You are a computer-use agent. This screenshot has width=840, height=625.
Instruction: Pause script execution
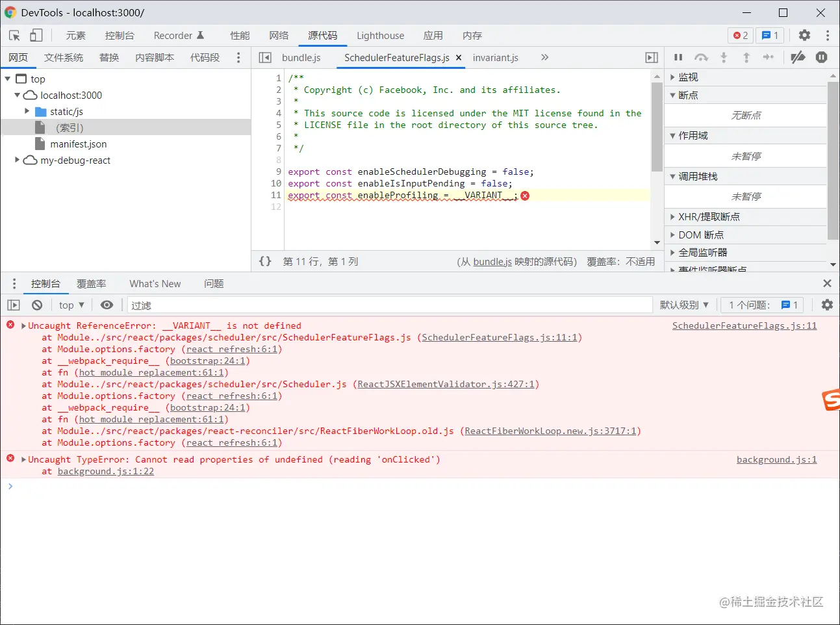coord(678,57)
